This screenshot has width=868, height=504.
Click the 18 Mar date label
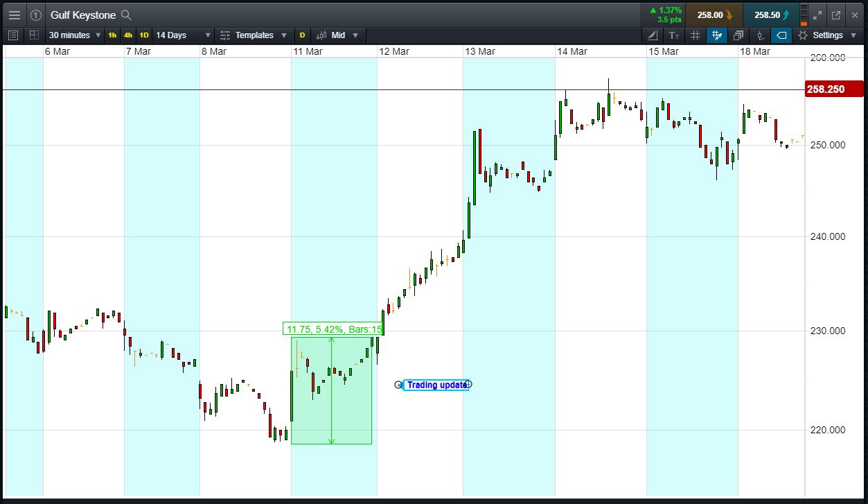coord(755,51)
